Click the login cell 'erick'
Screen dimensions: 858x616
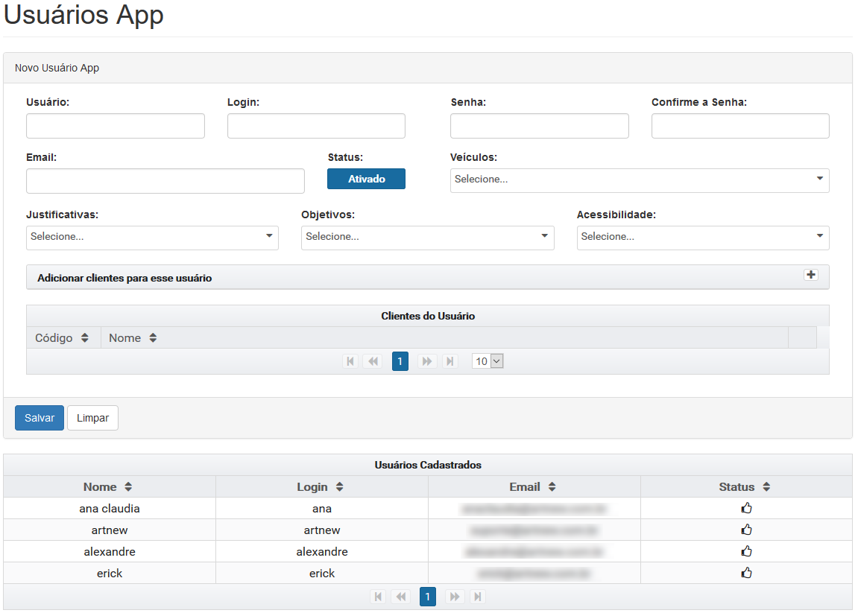tap(322, 574)
